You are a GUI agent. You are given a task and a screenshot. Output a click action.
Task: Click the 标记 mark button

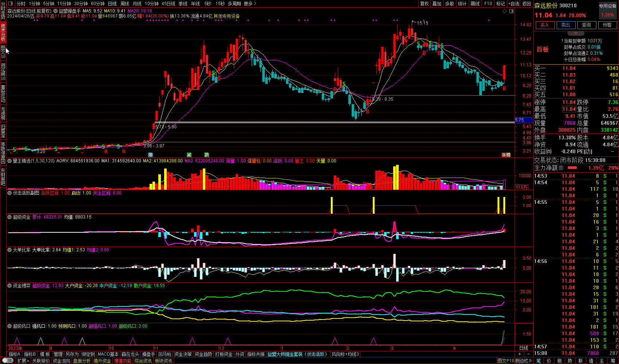coord(500,4)
